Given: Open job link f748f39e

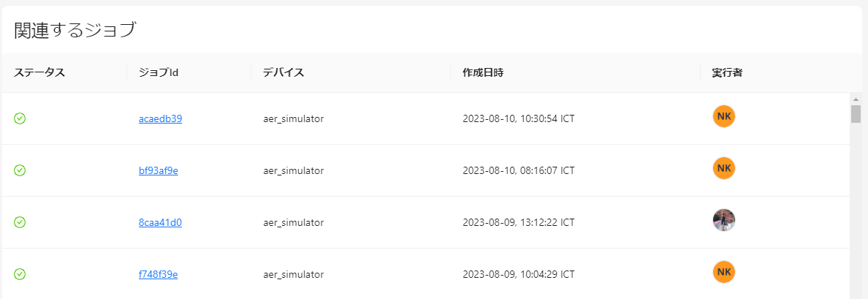Looking at the screenshot, I should coord(159,274).
